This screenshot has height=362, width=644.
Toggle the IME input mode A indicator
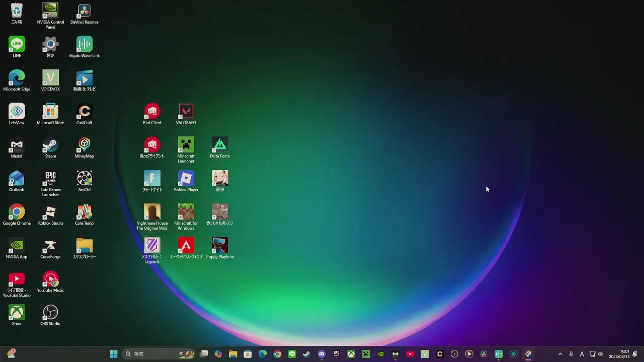click(582, 354)
